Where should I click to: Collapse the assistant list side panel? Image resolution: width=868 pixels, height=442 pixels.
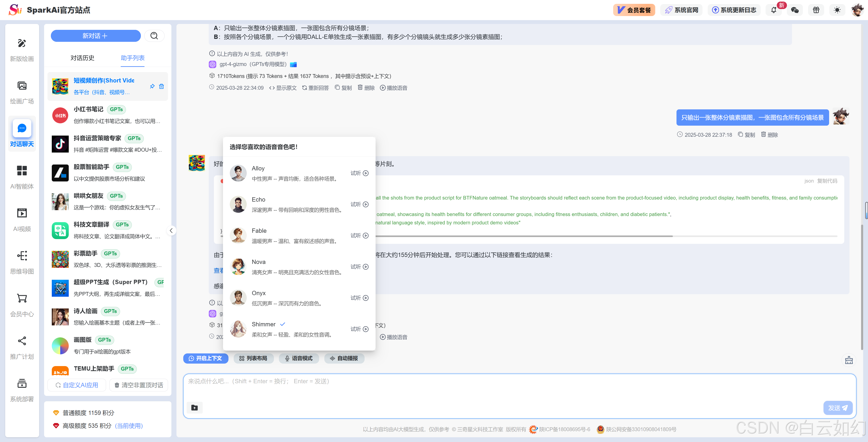(171, 230)
